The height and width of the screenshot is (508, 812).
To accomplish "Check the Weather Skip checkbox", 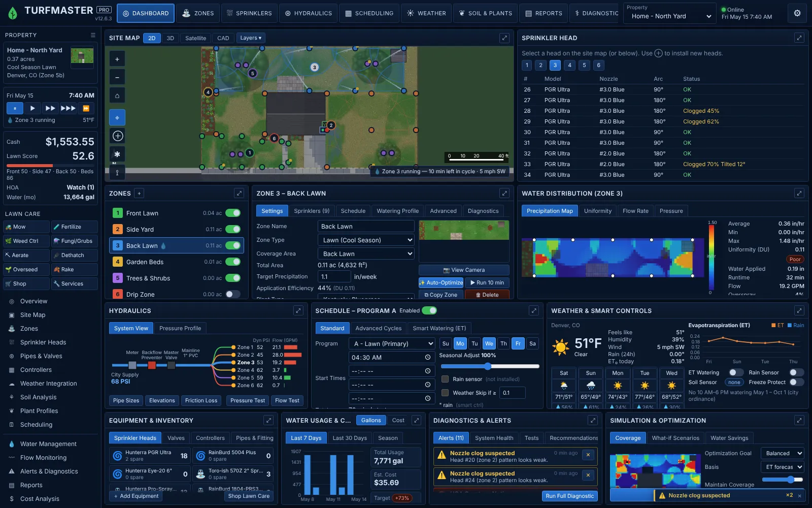I will tap(445, 393).
